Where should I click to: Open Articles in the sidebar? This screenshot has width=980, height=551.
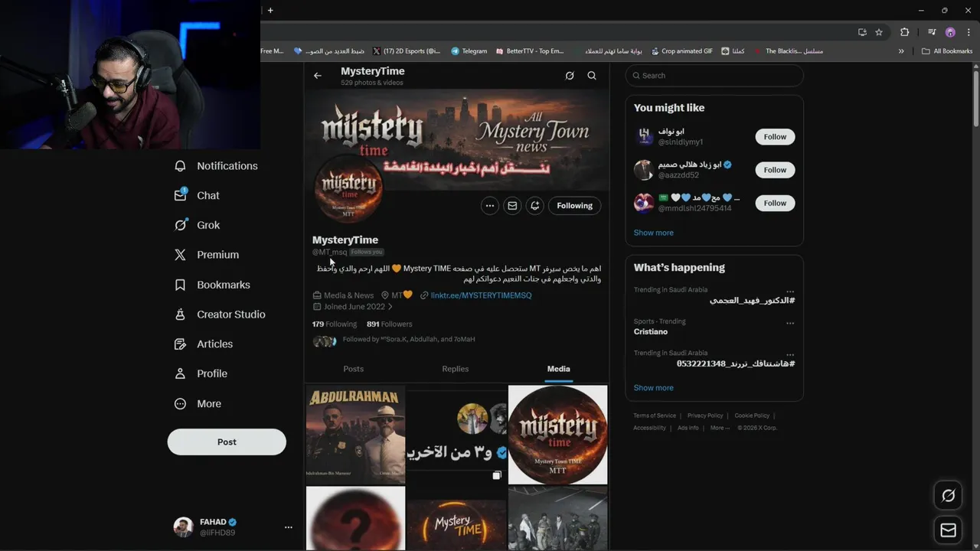pyautogui.click(x=204, y=344)
